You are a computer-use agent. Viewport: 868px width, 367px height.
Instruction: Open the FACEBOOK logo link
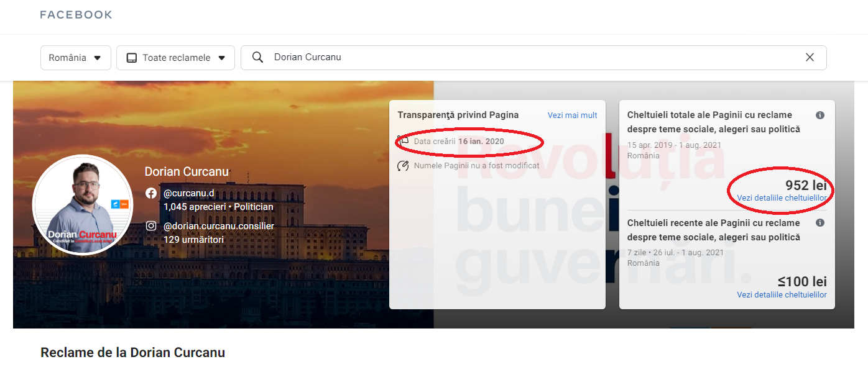[x=76, y=15]
